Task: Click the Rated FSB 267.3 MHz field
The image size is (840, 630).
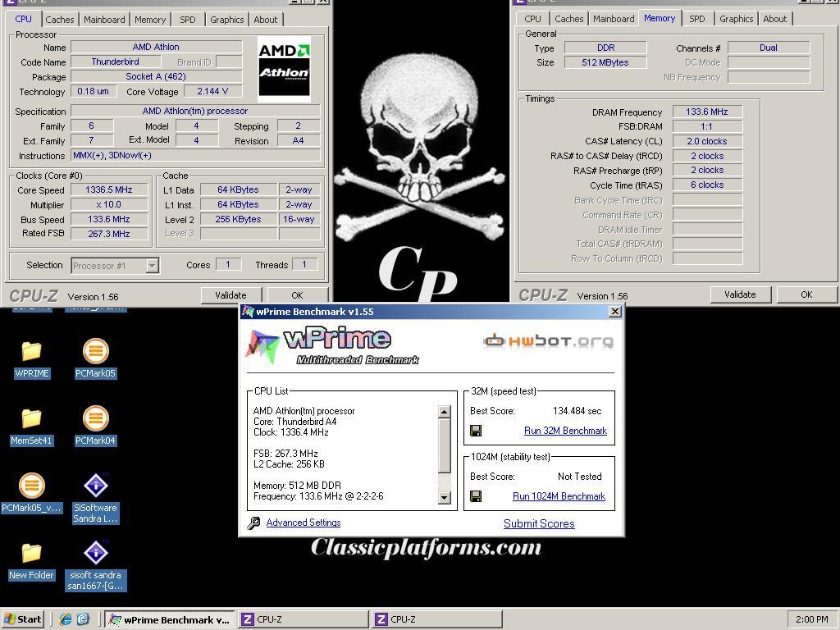Action: (x=109, y=234)
